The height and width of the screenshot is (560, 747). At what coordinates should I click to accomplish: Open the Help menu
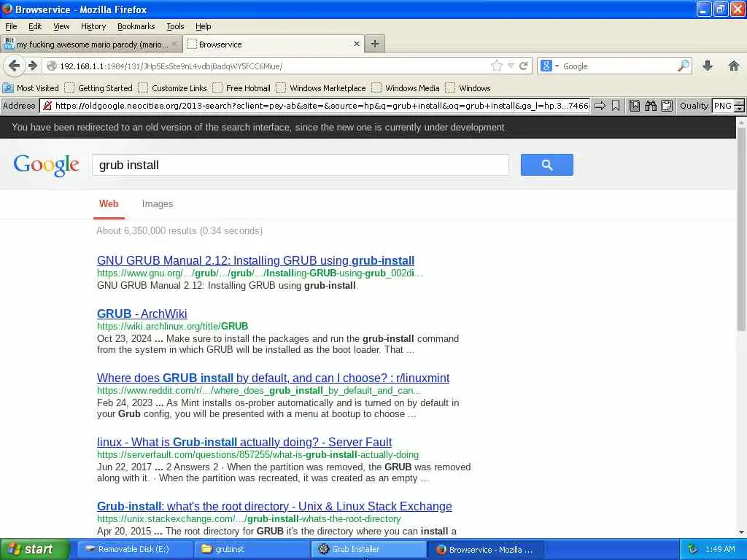tap(204, 26)
